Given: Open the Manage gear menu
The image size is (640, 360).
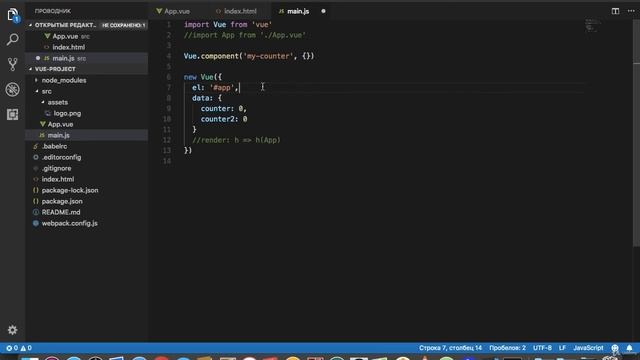Looking at the screenshot, I should click(13, 330).
